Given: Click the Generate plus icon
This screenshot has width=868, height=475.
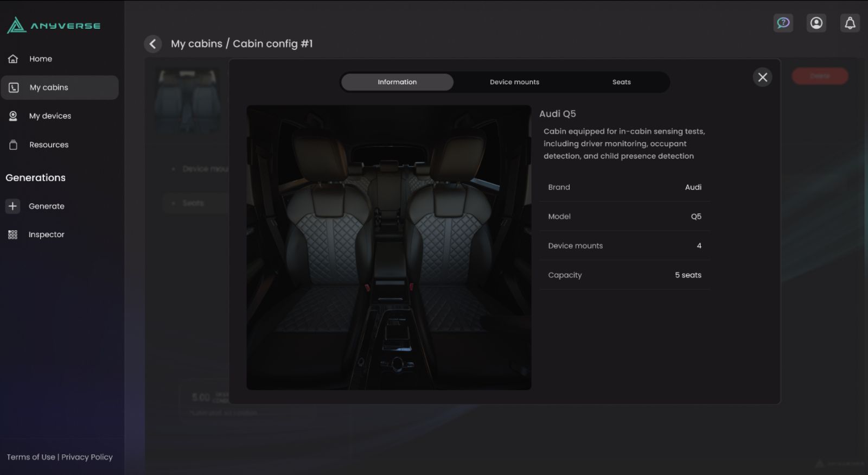Looking at the screenshot, I should point(13,206).
